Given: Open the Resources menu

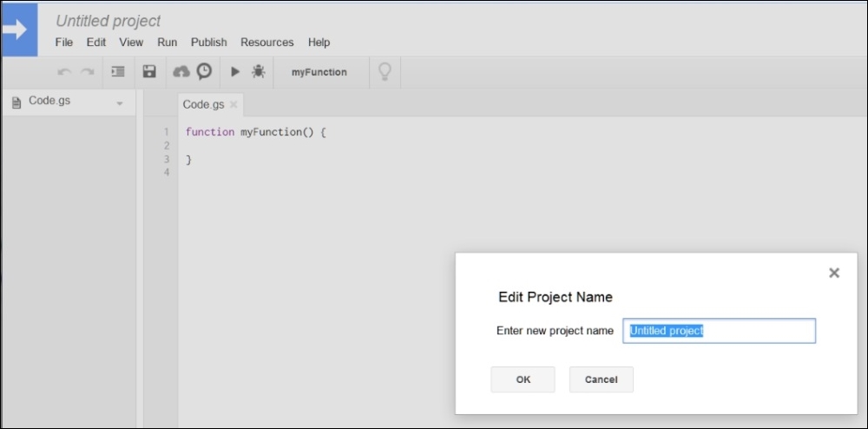Looking at the screenshot, I should (x=266, y=42).
